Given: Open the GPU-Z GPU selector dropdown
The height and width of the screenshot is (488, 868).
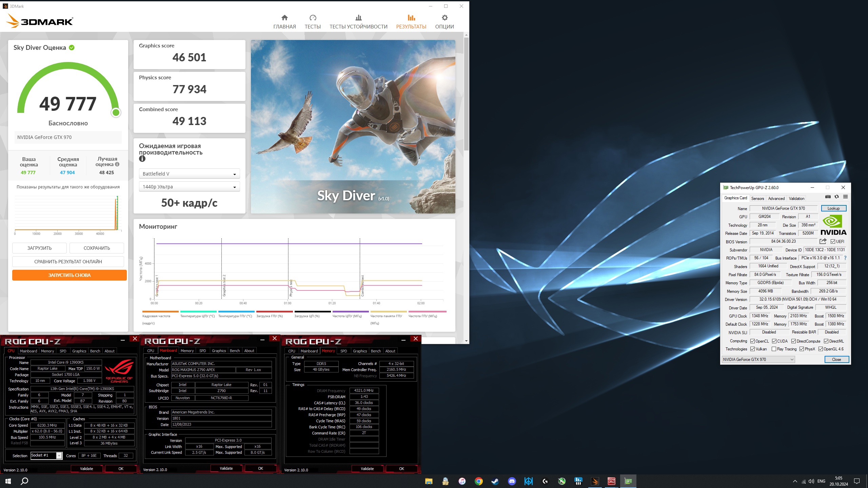Looking at the screenshot, I should pyautogui.click(x=758, y=360).
